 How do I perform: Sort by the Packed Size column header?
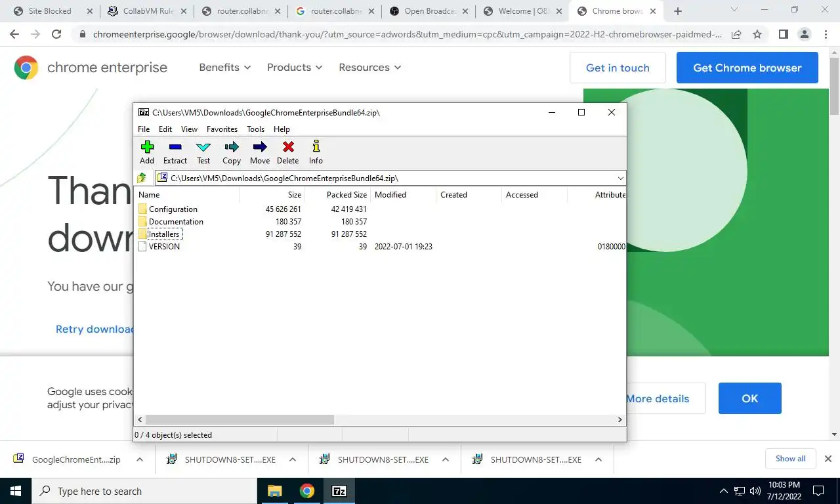pyautogui.click(x=337, y=195)
